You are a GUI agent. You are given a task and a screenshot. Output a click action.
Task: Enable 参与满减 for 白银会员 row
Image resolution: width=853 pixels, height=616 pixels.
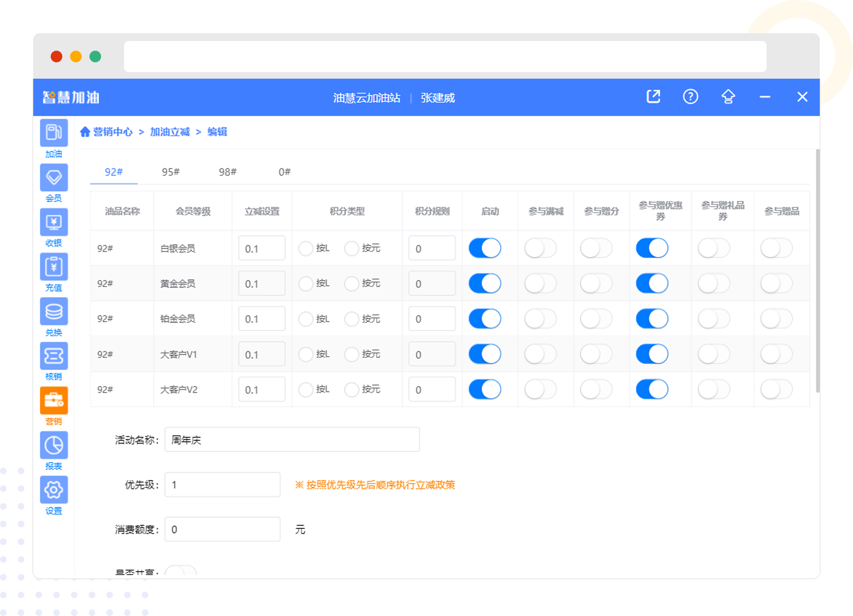pyautogui.click(x=541, y=248)
